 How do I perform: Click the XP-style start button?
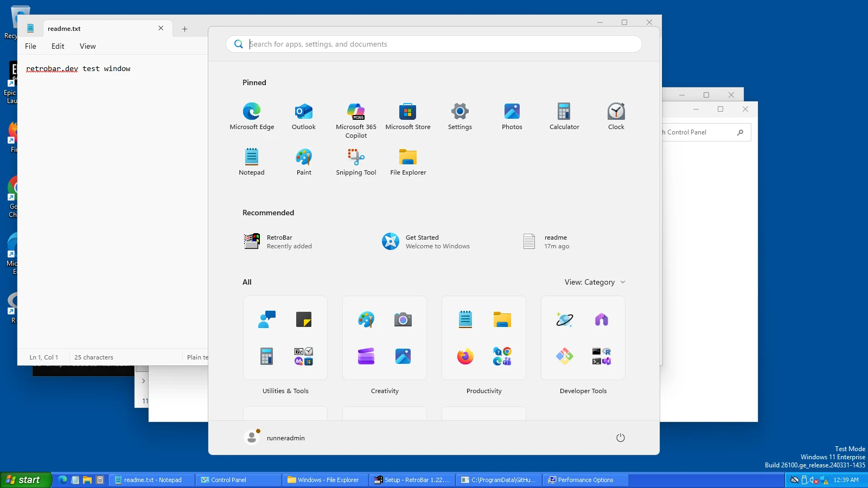(x=25, y=480)
